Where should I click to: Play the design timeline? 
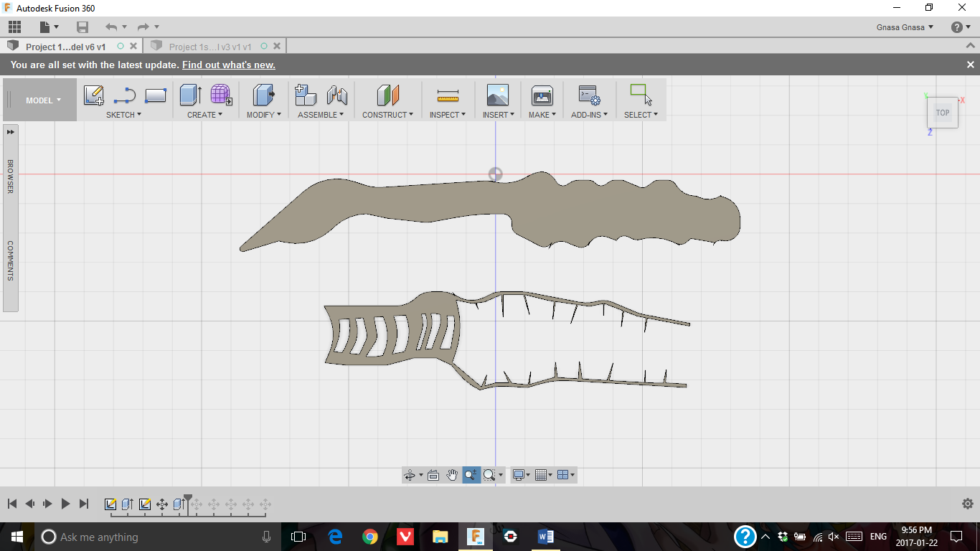click(x=66, y=504)
